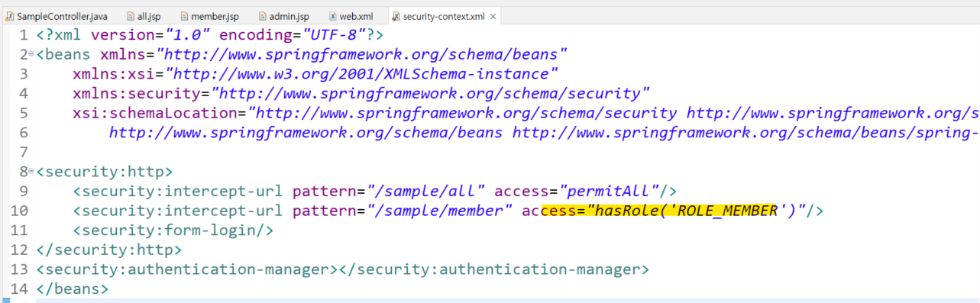980x303 pixels.
Task: Click the xmlns:security schema URL value
Action: tap(430, 93)
